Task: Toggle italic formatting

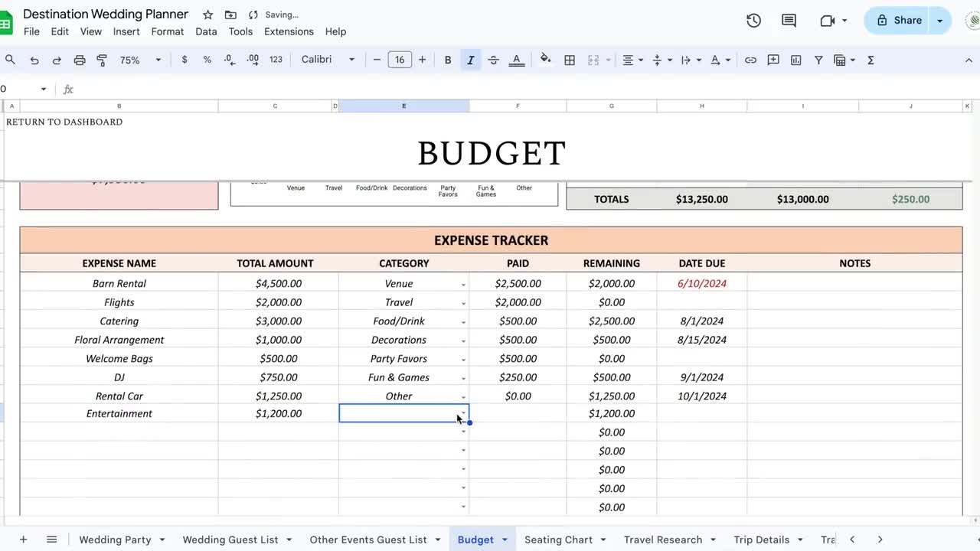Action: click(470, 60)
